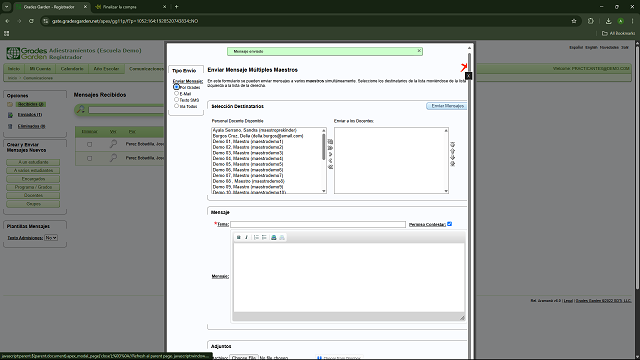The height and width of the screenshot is (360, 640).
Task: Click the unlink icon in editor toolbar
Action: pyautogui.click(x=282, y=237)
